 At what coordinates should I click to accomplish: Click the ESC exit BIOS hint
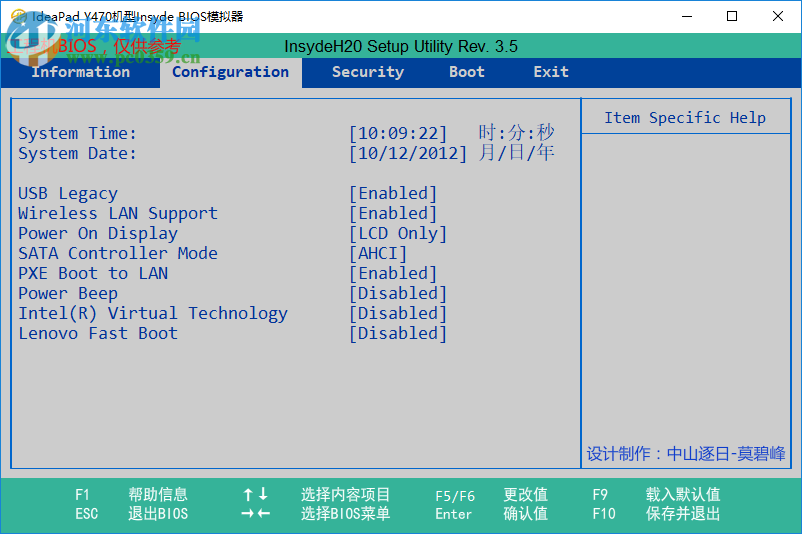131,514
